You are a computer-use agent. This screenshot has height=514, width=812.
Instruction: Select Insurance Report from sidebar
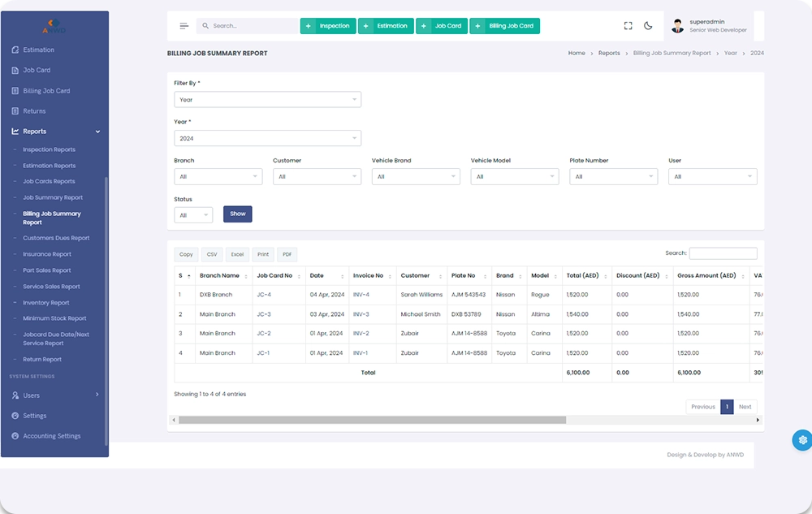(47, 254)
